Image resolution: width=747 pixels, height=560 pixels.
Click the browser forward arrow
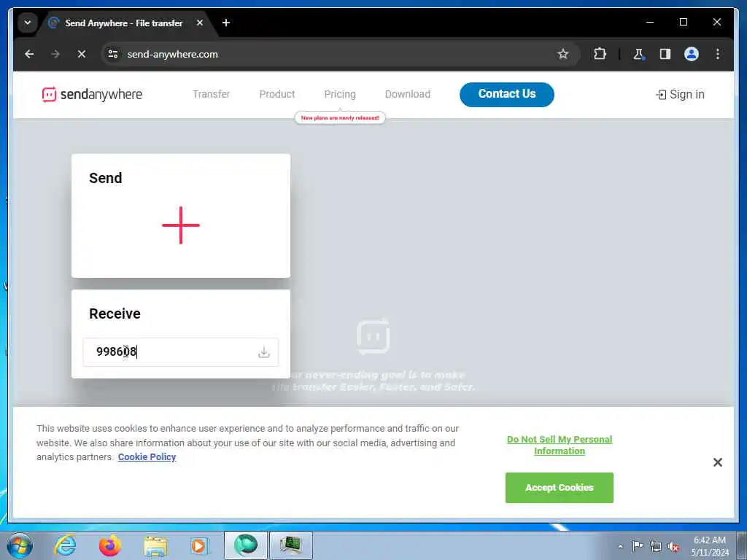coord(55,54)
